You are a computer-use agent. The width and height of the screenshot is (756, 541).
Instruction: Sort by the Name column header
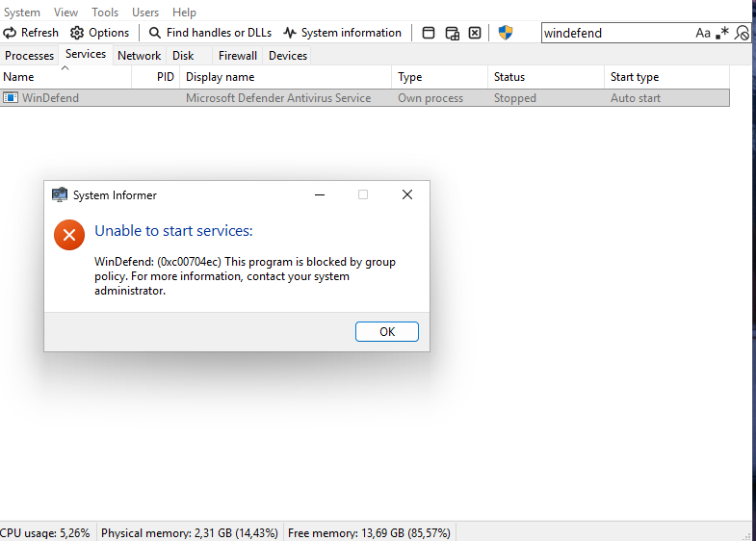coord(65,77)
